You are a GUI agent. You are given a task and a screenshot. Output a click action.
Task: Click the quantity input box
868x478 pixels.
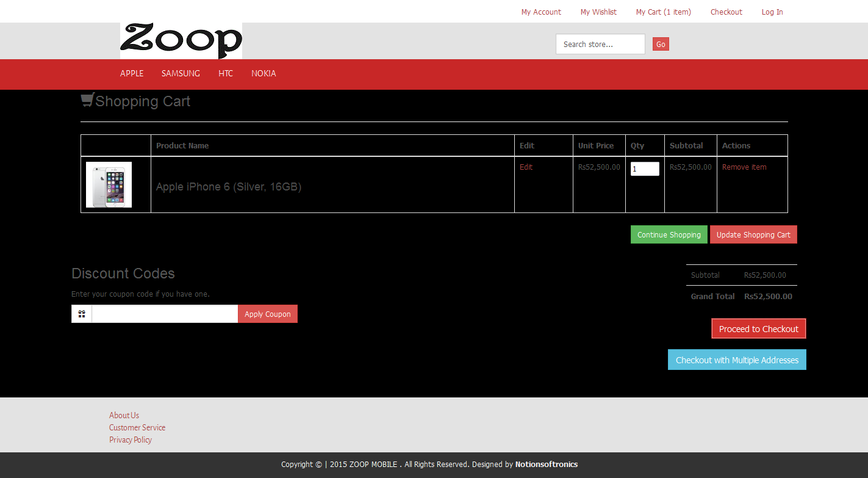coord(645,168)
